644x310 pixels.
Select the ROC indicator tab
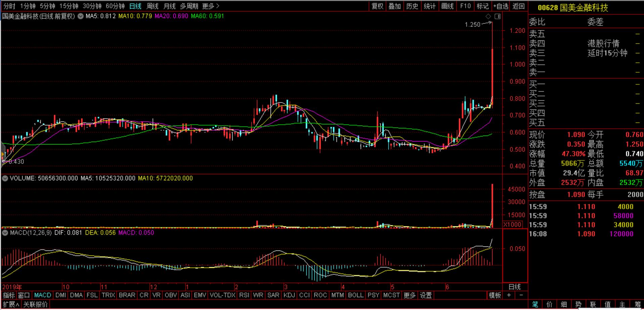tap(320, 295)
